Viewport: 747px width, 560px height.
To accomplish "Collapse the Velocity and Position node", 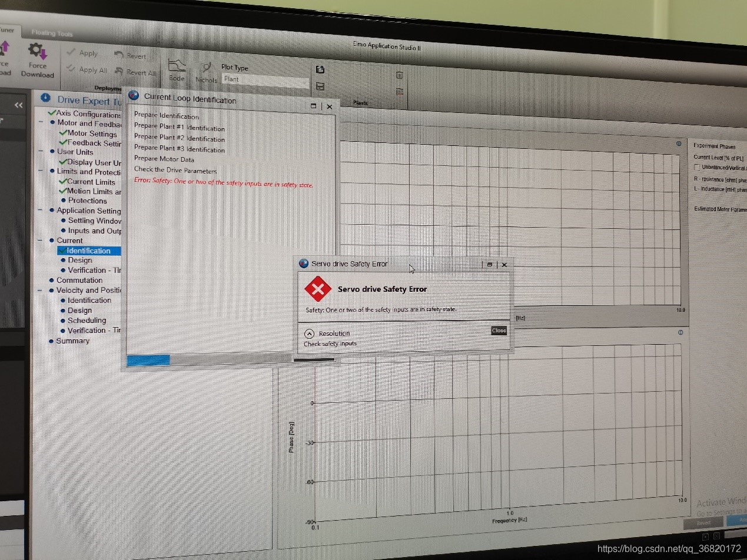I will click(41, 290).
